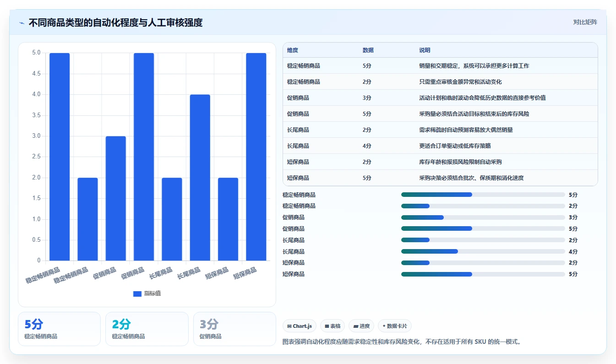Image resolution: width=616 pixels, height=364 pixels.
Task: Click the 短保商品 5分 progress bar
Action: (x=483, y=274)
